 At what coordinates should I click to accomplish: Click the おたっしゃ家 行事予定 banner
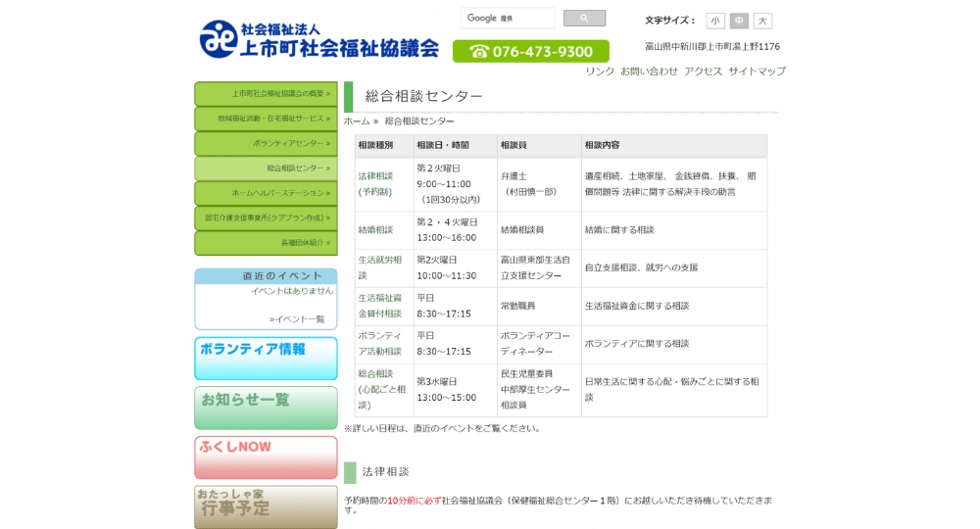point(266,507)
